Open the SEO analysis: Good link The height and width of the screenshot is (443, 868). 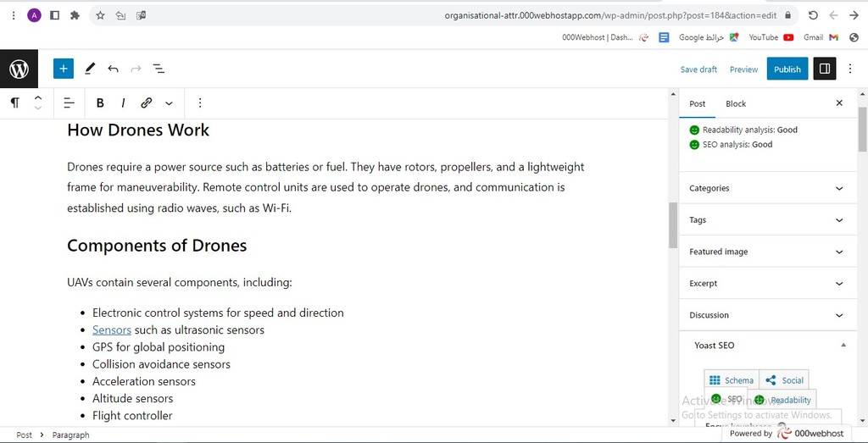731,144
